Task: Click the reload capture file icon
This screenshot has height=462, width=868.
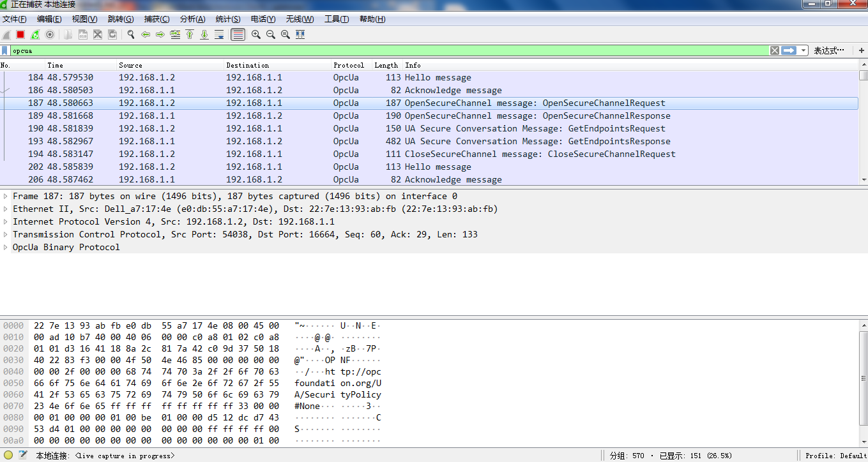Action: [x=112, y=34]
